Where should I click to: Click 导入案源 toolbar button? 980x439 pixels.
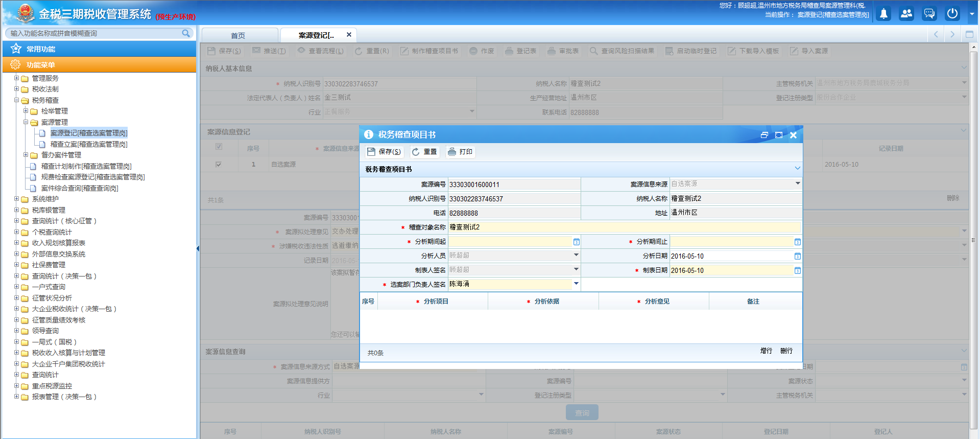[x=809, y=51]
